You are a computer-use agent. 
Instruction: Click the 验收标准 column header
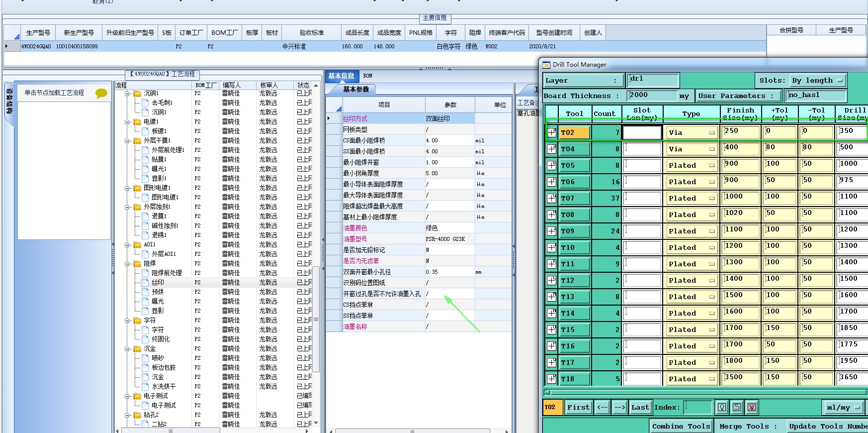pos(311,32)
